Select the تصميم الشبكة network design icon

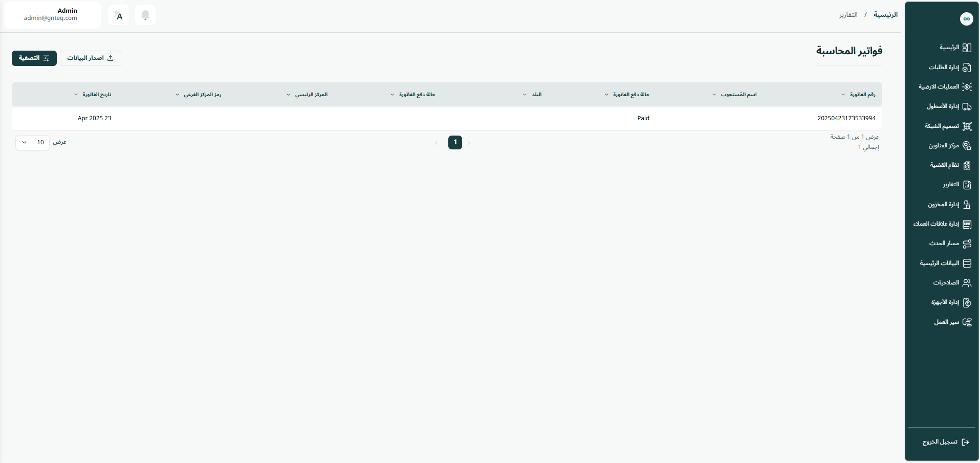coord(967,126)
